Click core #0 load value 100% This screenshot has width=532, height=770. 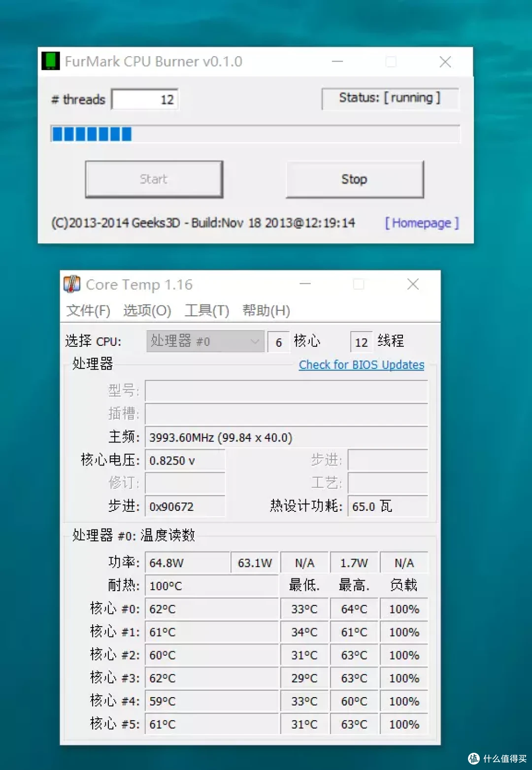point(404,609)
